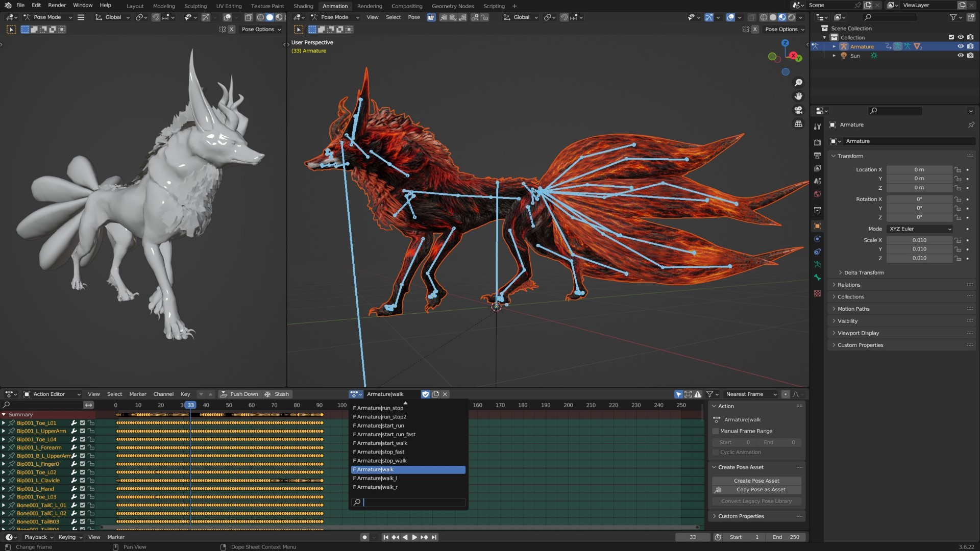This screenshot has width=980, height=551.
Task: Open the Action Editor mode dropdown
Action: (x=53, y=394)
